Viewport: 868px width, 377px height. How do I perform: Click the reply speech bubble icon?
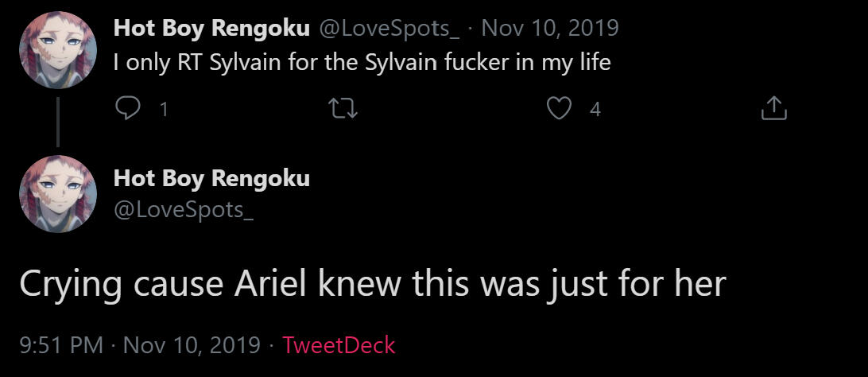tap(127, 109)
